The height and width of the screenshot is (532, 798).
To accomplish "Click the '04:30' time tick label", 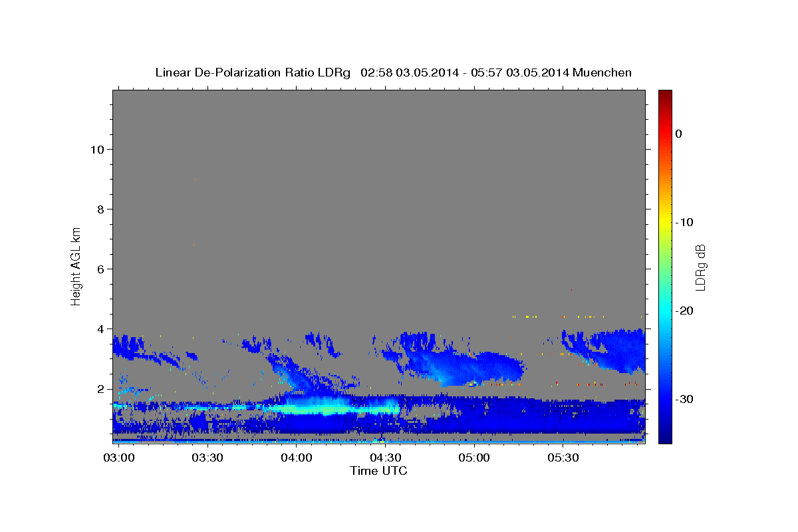I will [386, 458].
